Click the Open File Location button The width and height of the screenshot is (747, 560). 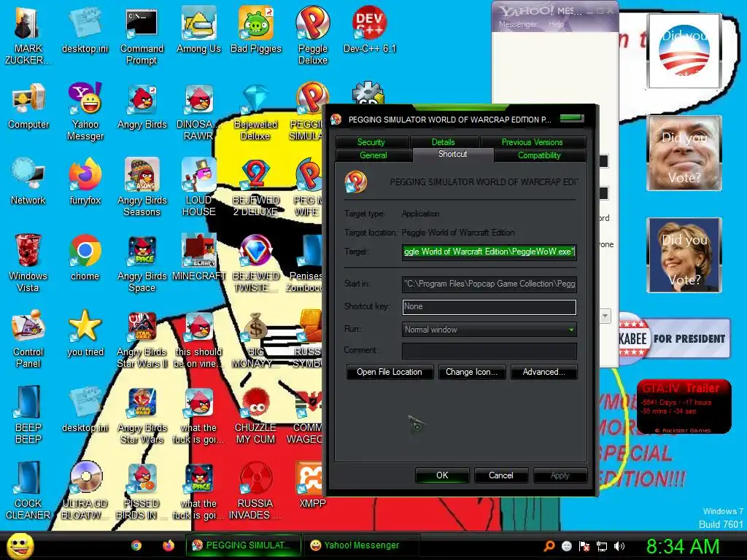(x=390, y=372)
